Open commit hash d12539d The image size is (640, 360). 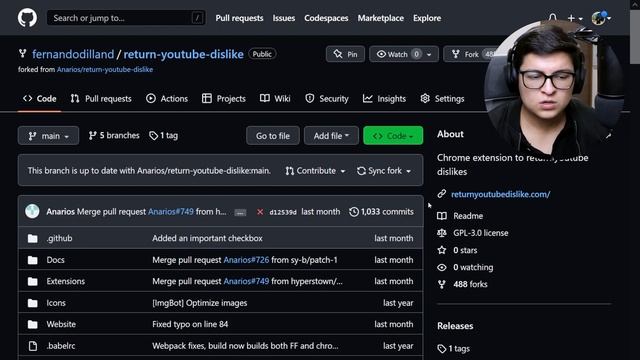[x=283, y=212]
